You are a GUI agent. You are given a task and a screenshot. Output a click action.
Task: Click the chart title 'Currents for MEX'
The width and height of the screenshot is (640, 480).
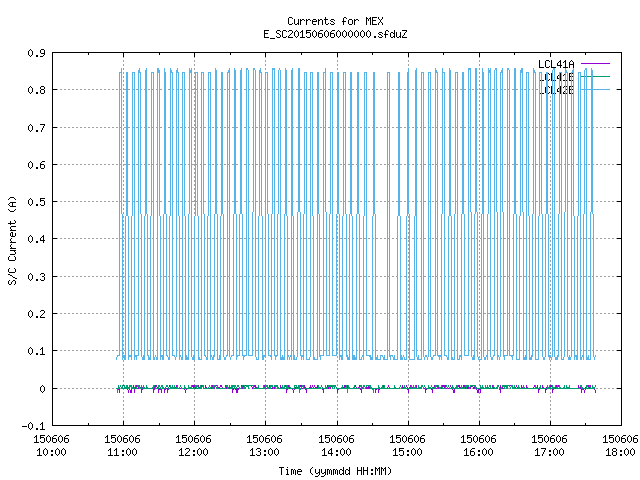pyautogui.click(x=335, y=21)
